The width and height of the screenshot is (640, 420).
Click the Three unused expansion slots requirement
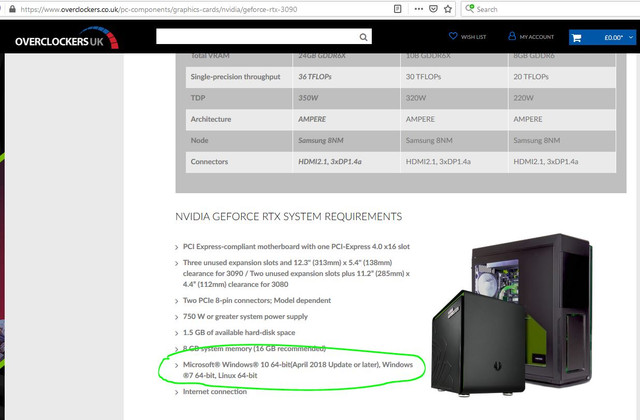coord(296,273)
